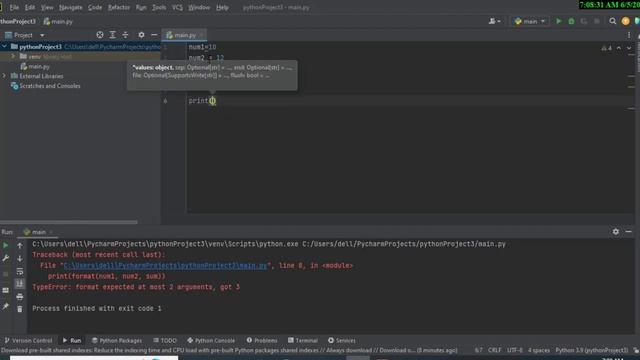640x360 pixels.
Task: Click the orange IDE updates icon
Action: (625, 21)
